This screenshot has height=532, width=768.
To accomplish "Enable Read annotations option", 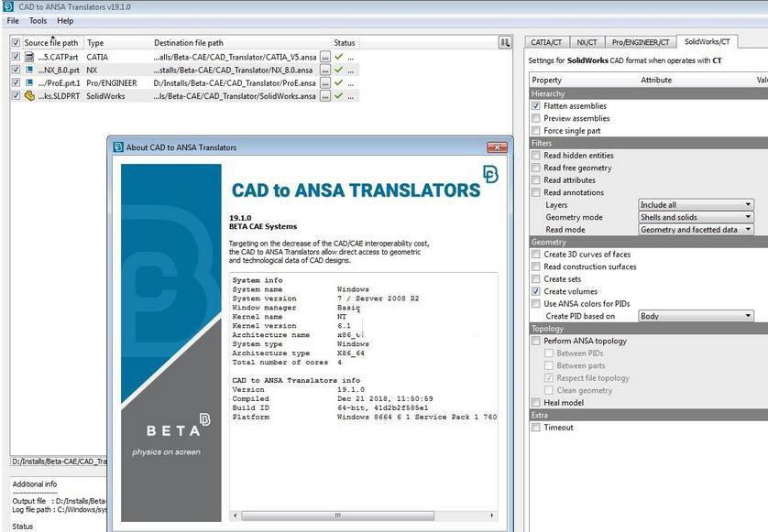I will [536, 192].
